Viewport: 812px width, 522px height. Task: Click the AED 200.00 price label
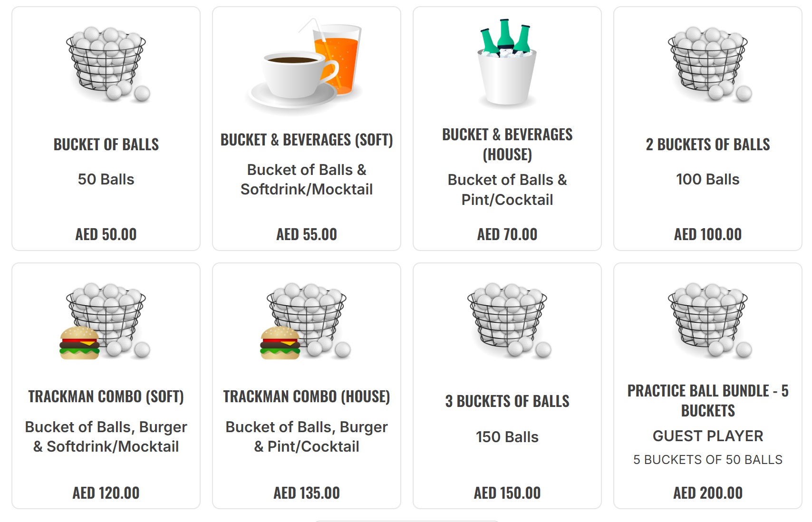click(x=708, y=493)
